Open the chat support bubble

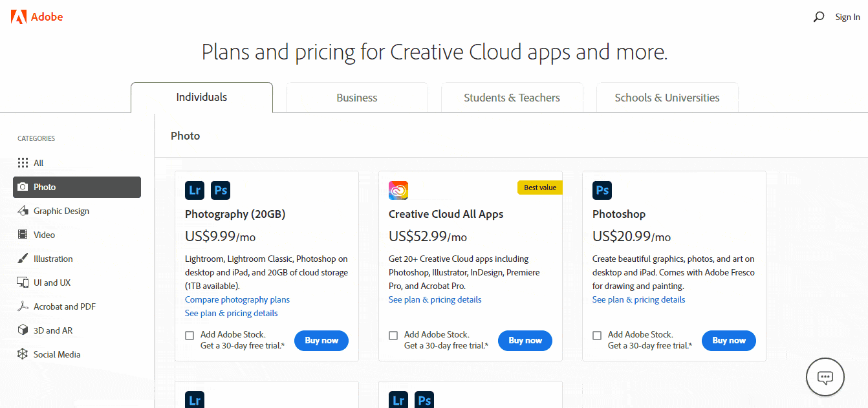825,376
